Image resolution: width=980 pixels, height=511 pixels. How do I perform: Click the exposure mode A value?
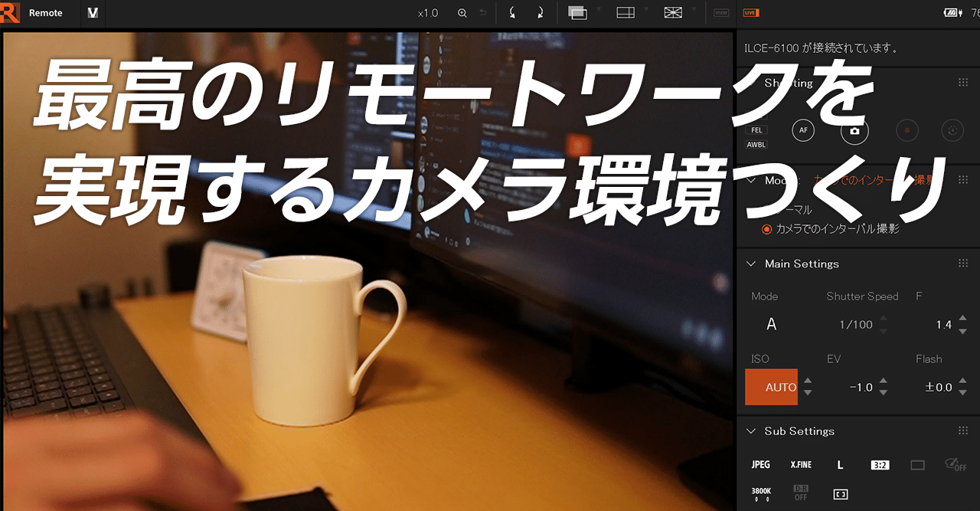point(772,324)
